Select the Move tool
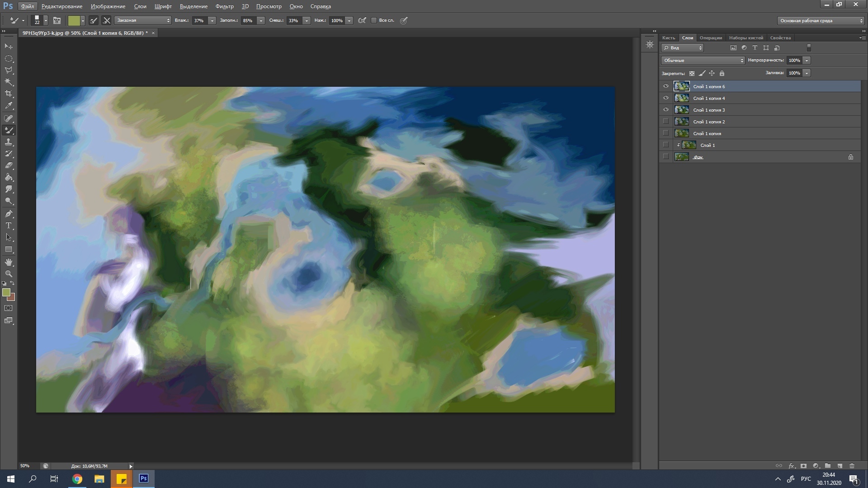This screenshot has width=868, height=488. tap(9, 46)
